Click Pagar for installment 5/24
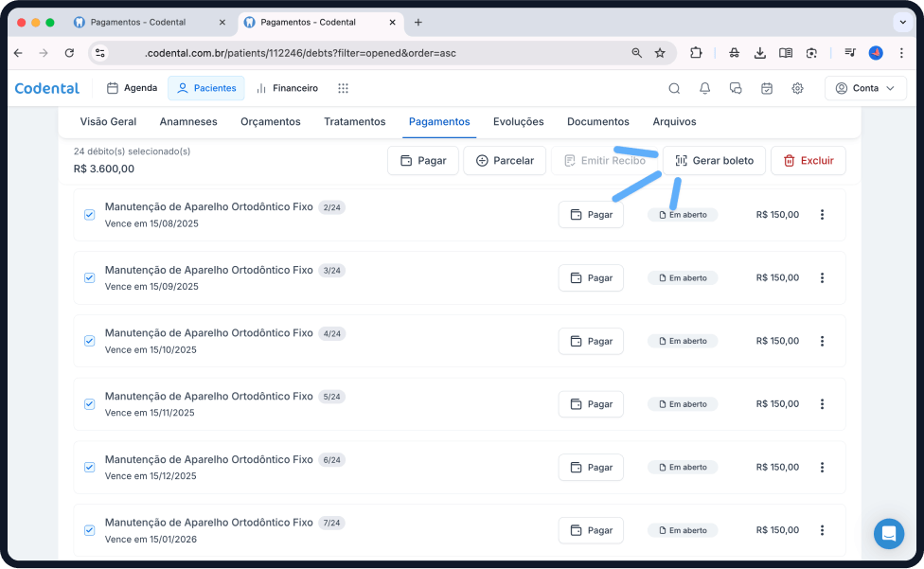Image resolution: width=924 pixels, height=569 pixels. coord(591,404)
